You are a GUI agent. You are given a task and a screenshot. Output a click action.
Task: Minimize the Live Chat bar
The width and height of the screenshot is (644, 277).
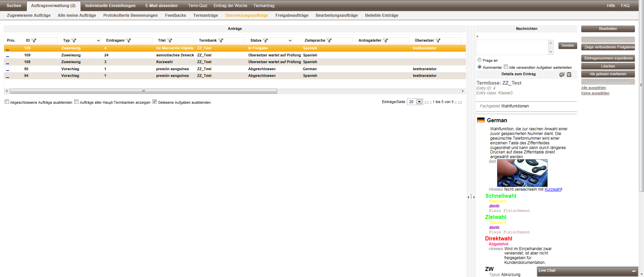(634, 271)
